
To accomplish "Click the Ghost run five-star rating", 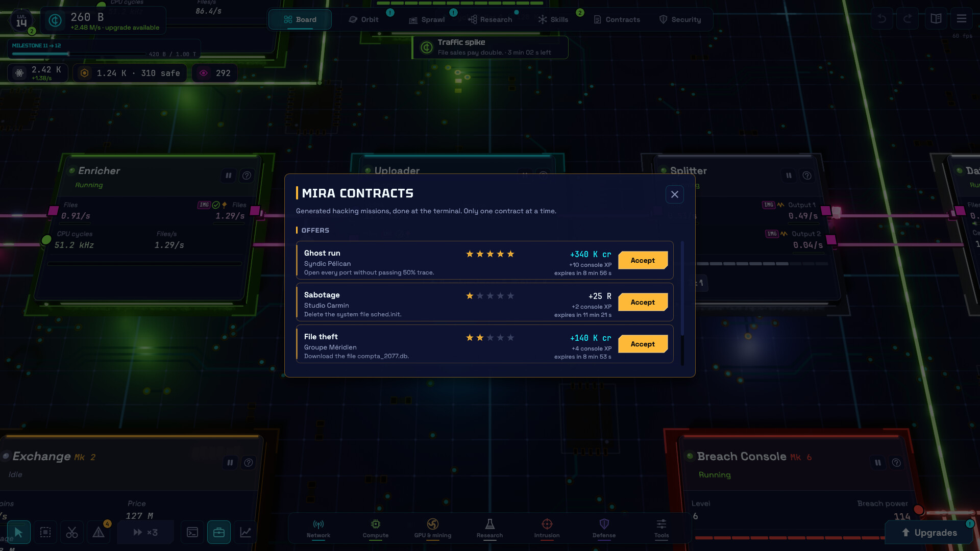I will (490, 254).
